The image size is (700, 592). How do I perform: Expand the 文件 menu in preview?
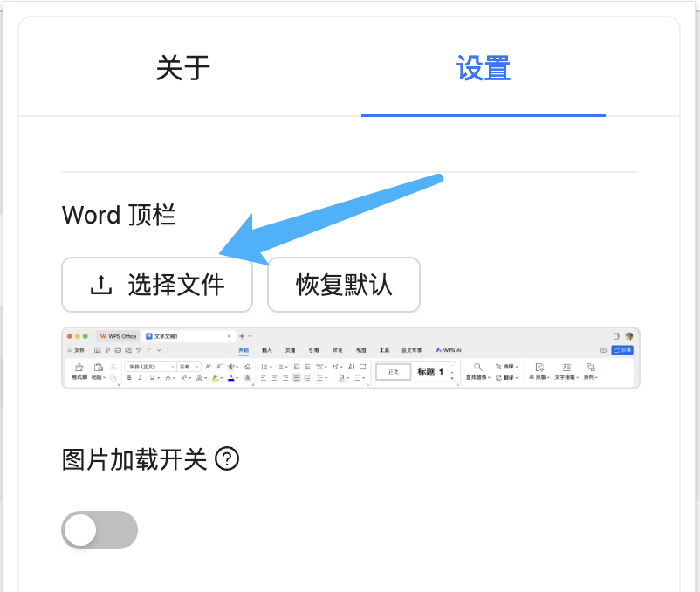tap(76, 350)
